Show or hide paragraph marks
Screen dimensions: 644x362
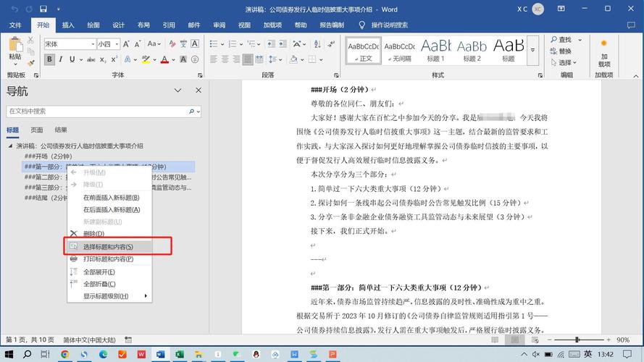(331, 44)
